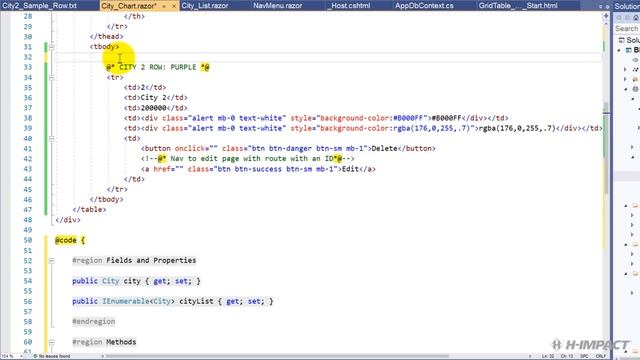
Task: Switch to the AppDbContext.cs tab
Action: point(424,6)
